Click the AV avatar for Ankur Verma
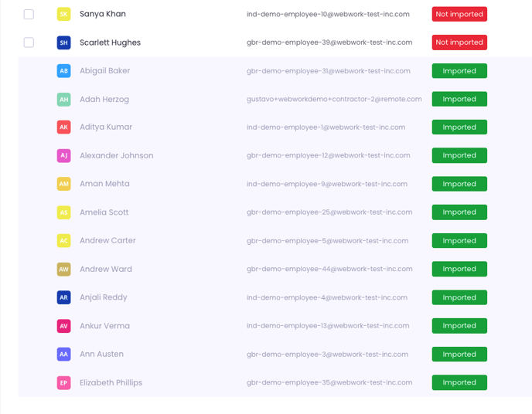The image size is (532, 414). (x=63, y=326)
